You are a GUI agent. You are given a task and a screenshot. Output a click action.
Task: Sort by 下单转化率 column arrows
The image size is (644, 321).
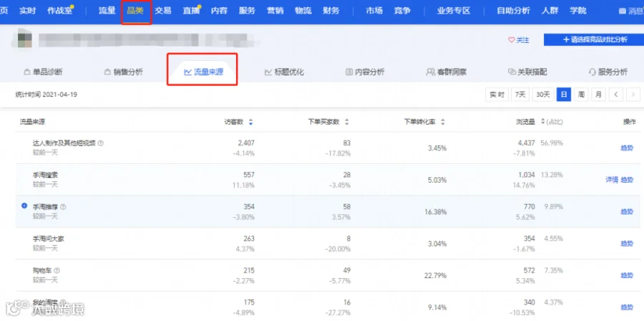tap(443, 122)
